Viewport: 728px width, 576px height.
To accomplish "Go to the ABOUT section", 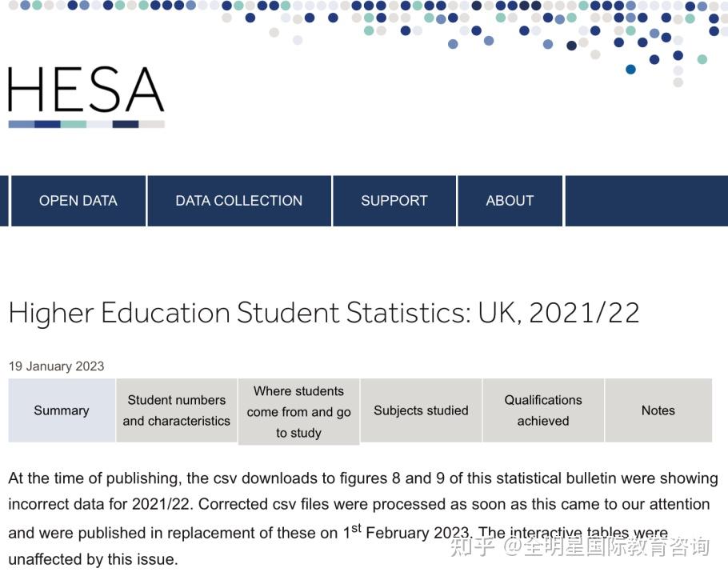I will point(510,201).
